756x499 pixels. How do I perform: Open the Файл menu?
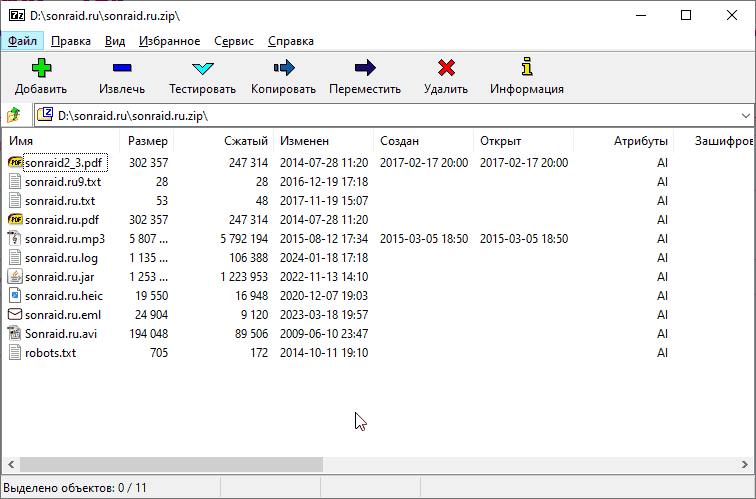point(22,41)
